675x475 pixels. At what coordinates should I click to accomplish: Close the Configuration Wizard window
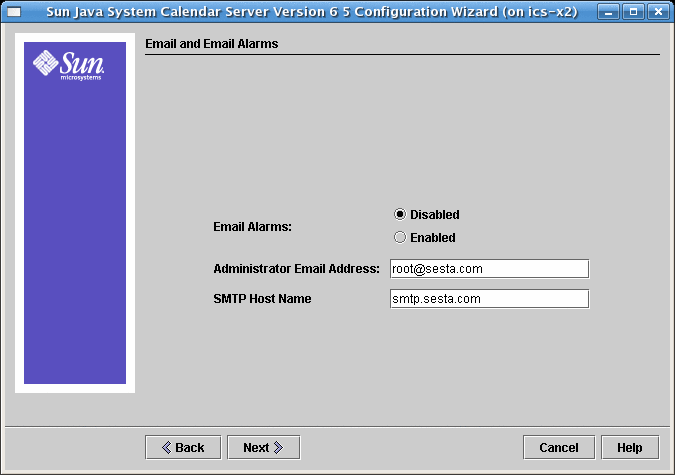(x=658, y=12)
